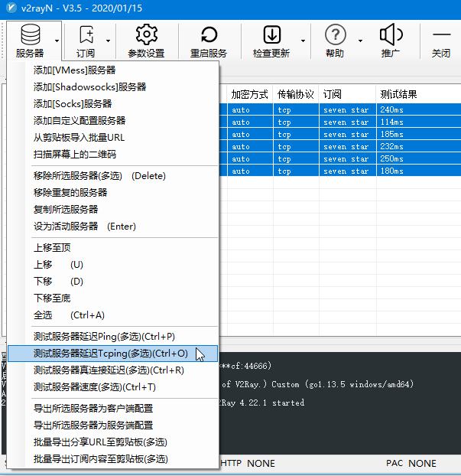Click PAC NONE status bar entry
Image resolution: width=461 pixels, height=476 pixels.
coord(411,463)
